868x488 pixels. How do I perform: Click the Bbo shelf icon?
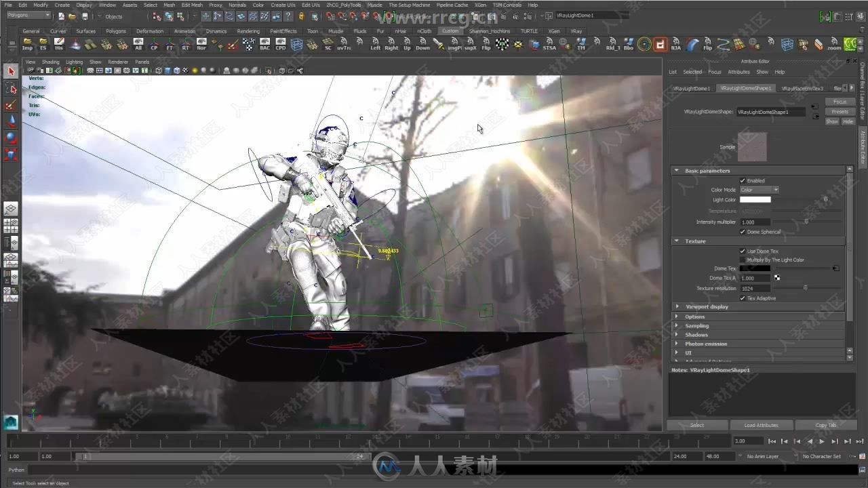point(629,44)
